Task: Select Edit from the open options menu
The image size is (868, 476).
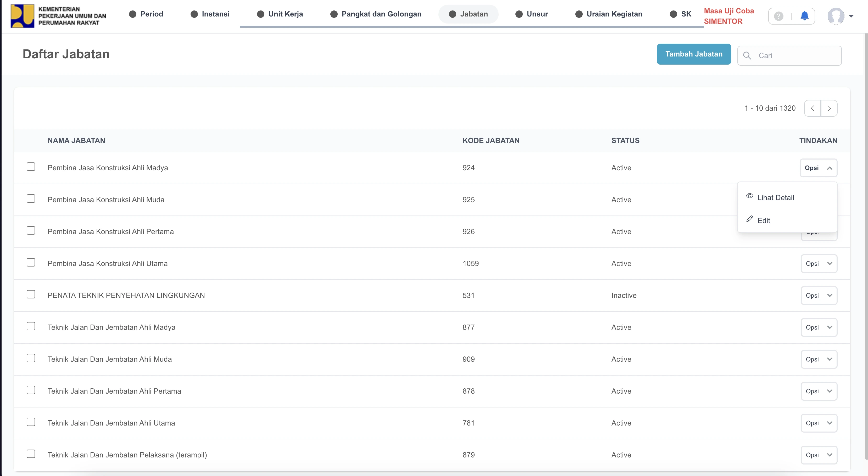Action: tap(764, 220)
